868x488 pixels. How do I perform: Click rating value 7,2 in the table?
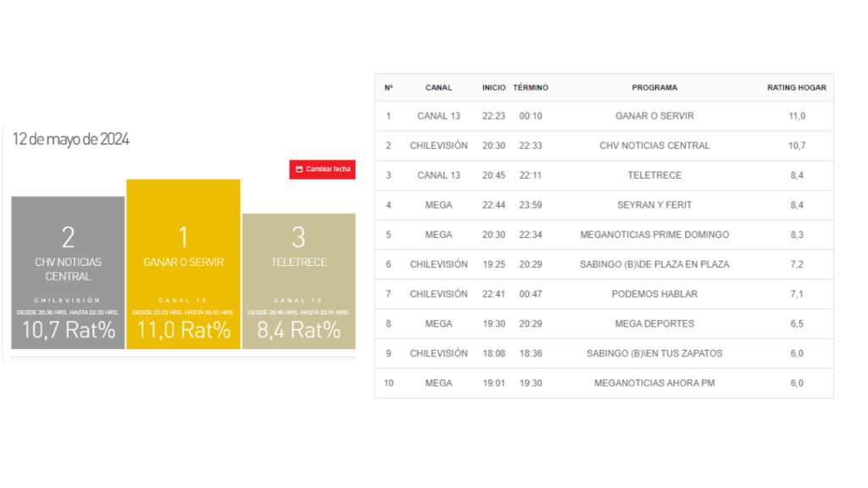[x=797, y=264]
